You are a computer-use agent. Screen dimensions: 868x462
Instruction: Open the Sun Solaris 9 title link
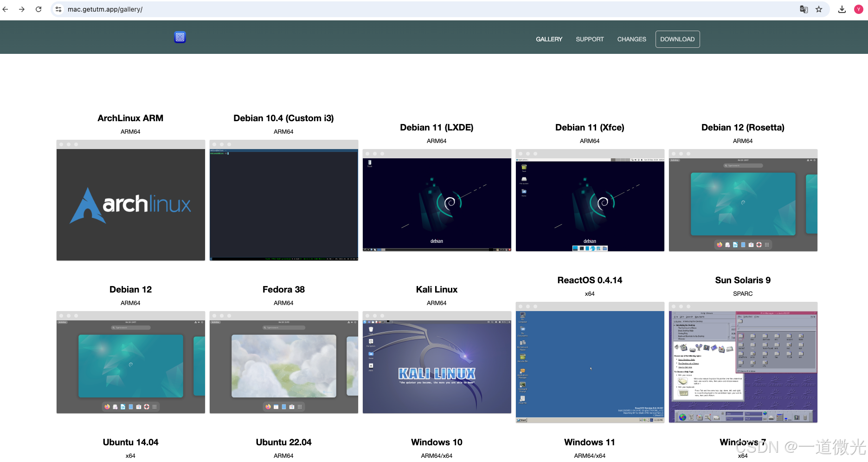[743, 280]
